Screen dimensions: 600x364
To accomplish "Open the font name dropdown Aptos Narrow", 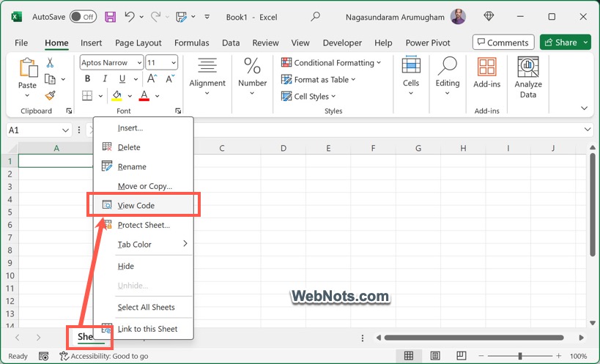I will coord(139,63).
